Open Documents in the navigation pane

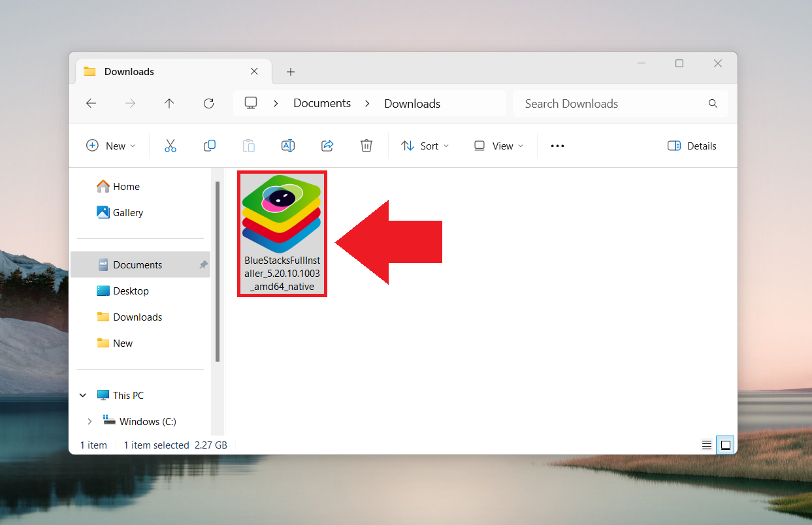pos(140,264)
